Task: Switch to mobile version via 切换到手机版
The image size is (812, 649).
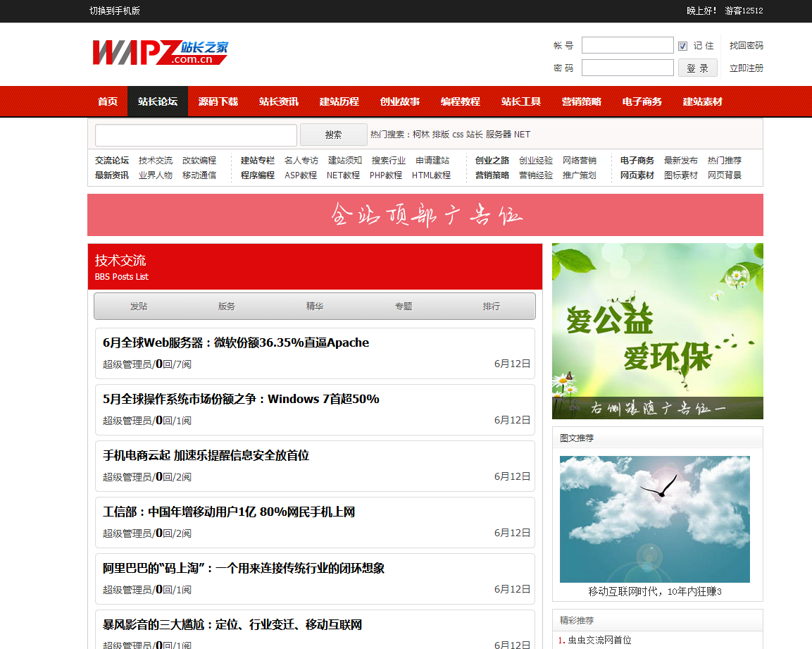Action: (x=115, y=11)
